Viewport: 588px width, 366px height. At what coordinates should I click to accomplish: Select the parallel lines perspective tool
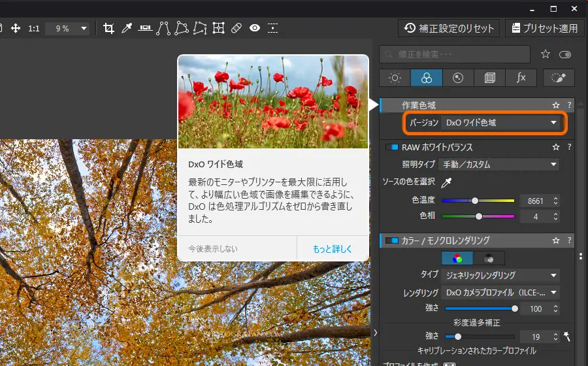pyautogui.click(x=163, y=28)
